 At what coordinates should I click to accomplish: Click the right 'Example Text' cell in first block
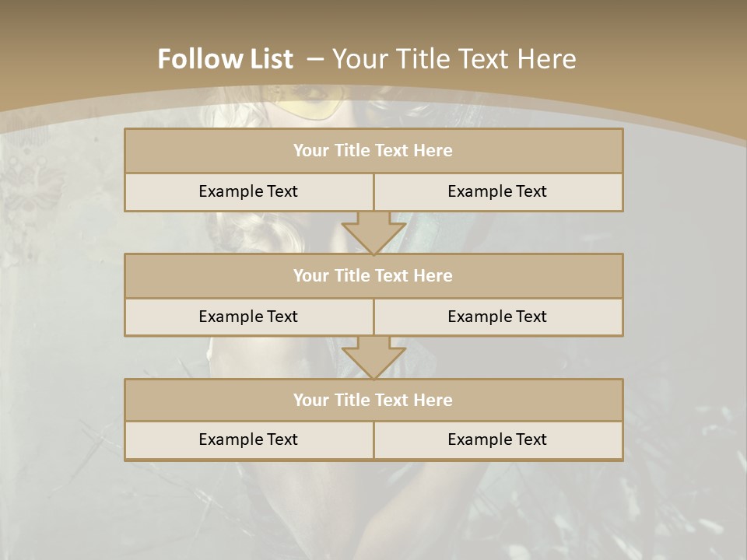click(498, 192)
